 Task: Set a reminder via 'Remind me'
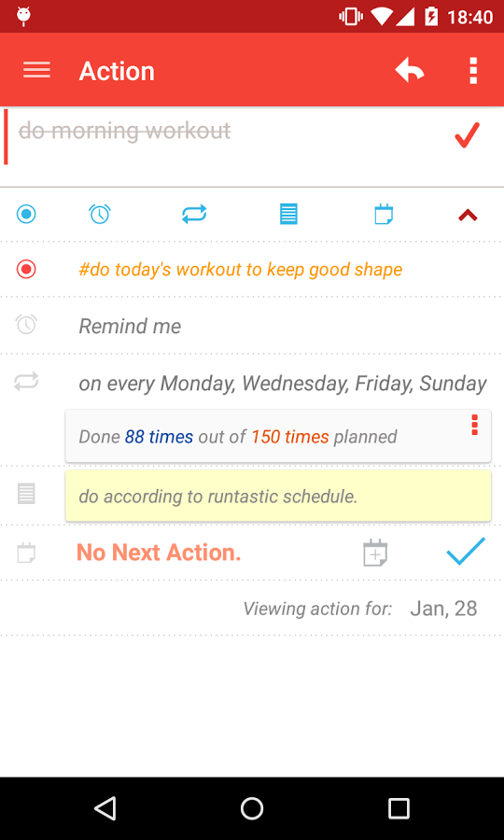(130, 326)
